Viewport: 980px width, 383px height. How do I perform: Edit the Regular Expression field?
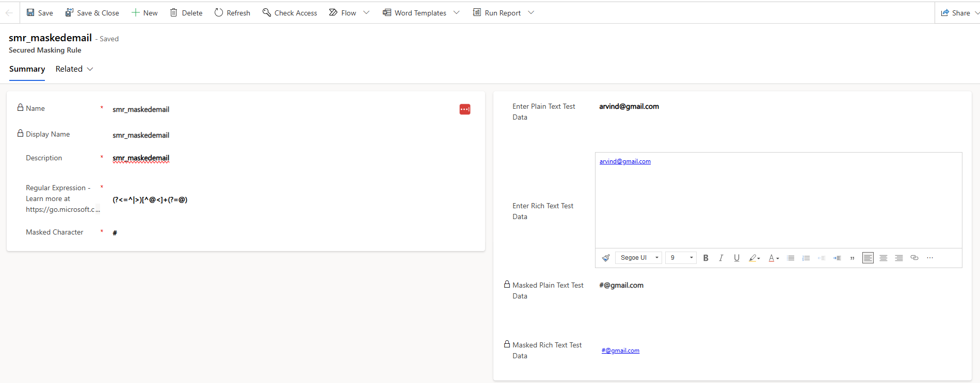coord(150,199)
